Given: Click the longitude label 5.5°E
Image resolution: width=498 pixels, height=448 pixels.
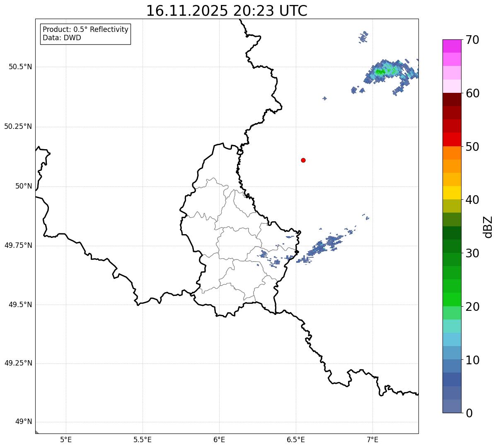Looking at the screenshot, I should point(143,439).
